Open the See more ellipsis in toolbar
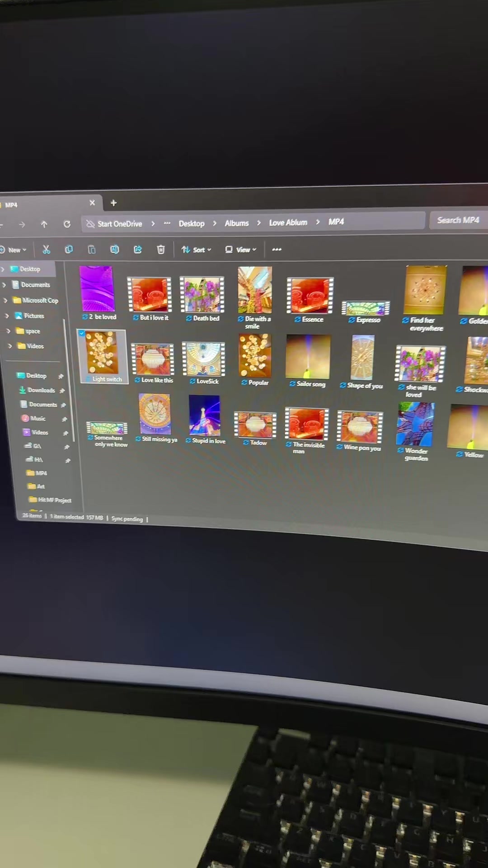Screen dimensions: 488x868 click(277, 250)
